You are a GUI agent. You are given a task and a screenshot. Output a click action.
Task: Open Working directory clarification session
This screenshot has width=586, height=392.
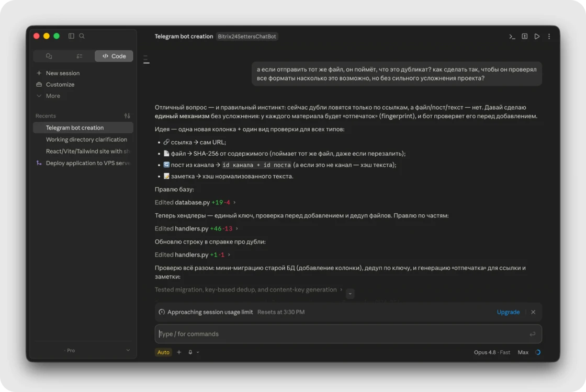[83, 139]
